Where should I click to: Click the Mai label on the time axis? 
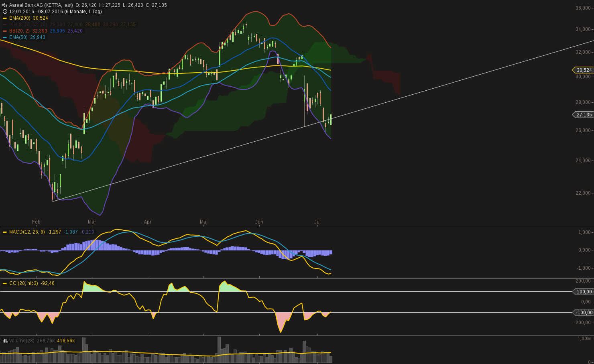click(x=203, y=222)
